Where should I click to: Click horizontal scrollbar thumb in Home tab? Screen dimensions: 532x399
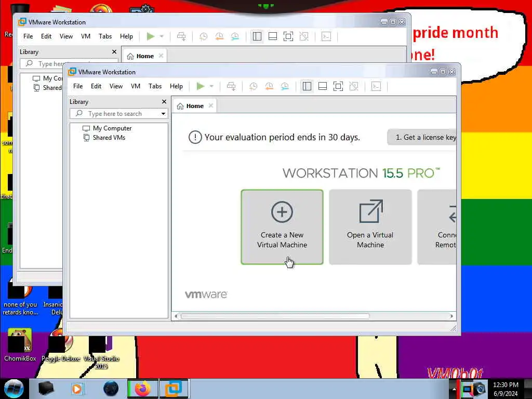point(275,316)
